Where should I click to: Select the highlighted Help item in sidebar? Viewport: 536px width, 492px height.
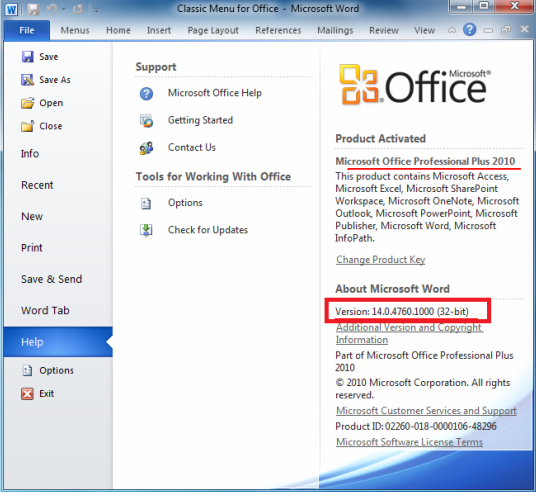[58, 342]
